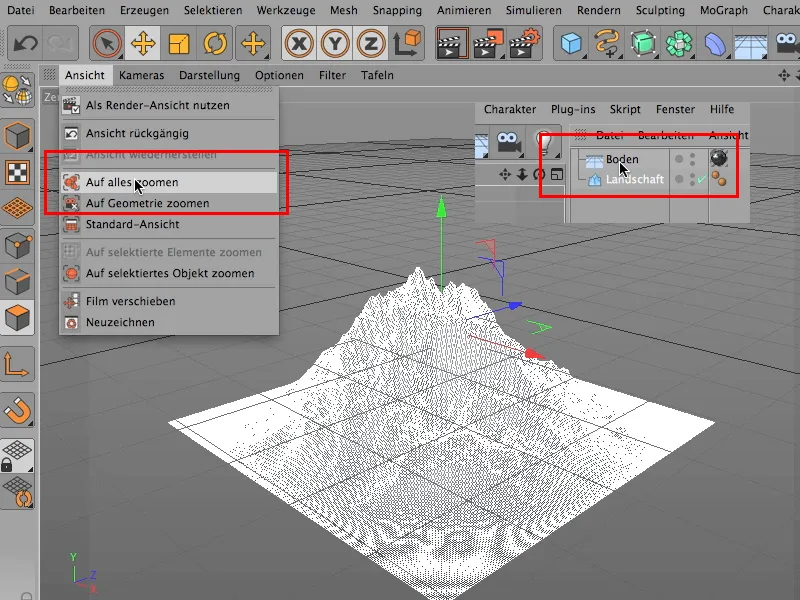The width and height of the screenshot is (800, 600).
Task: Click Make Editable icon in left palette
Action: [x=18, y=136]
